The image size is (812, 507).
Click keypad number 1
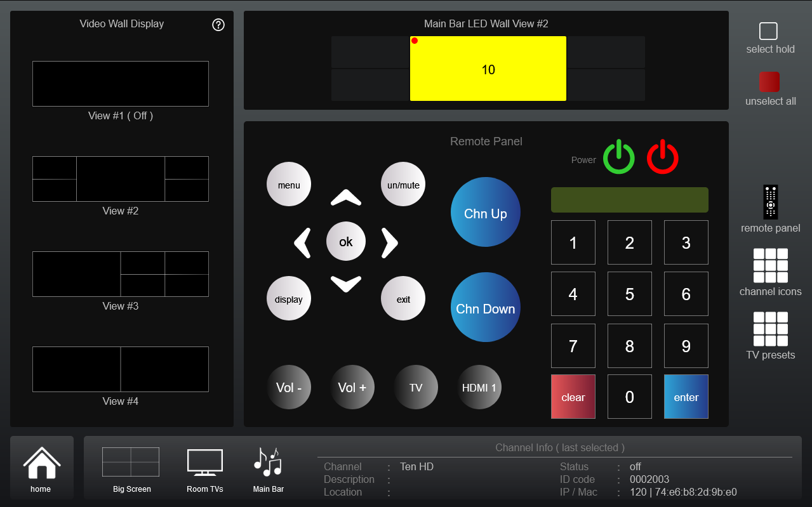pyautogui.click(x=573, y=242)
